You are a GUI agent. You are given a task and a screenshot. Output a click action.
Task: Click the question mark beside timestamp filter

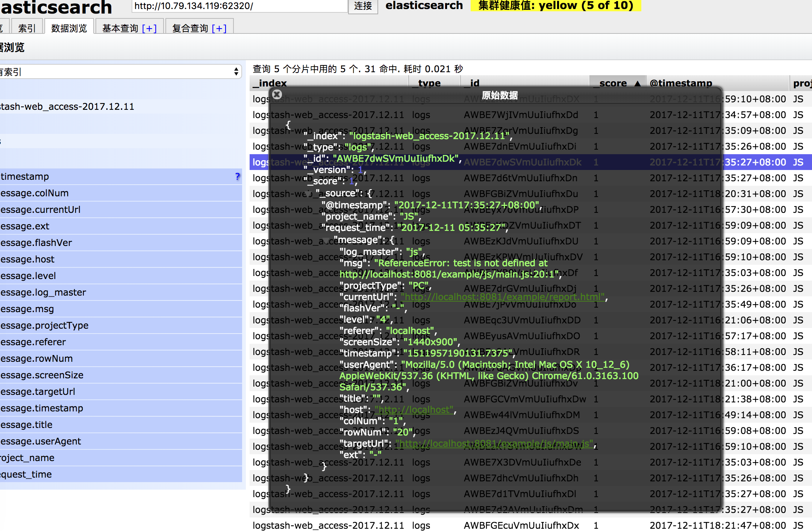pos(237,176)
